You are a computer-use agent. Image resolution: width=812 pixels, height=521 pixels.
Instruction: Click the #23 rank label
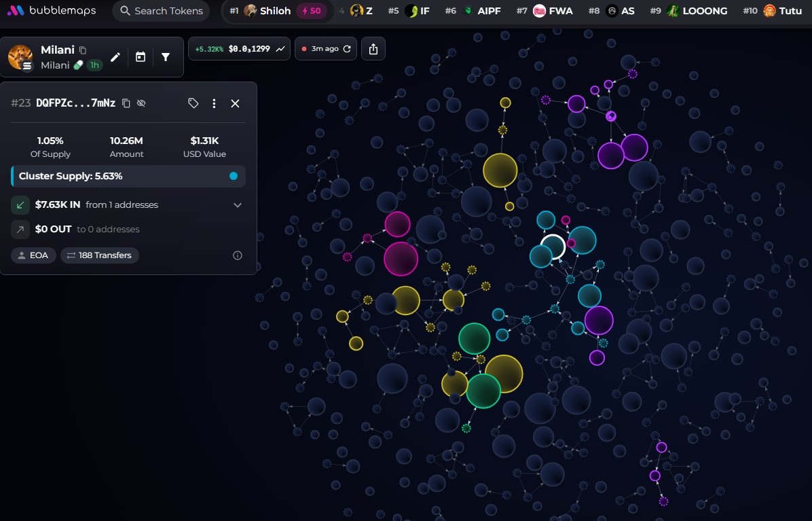coord(21,103)
